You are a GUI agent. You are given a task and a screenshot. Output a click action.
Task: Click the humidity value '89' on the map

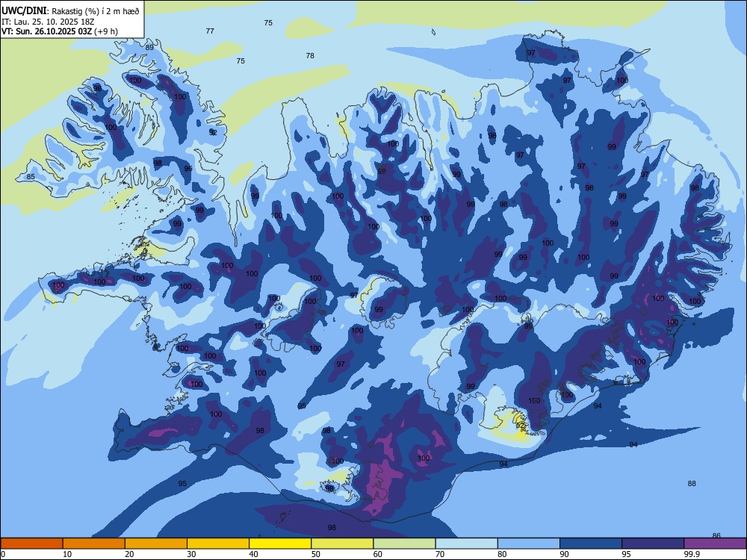tap(149, 48)
